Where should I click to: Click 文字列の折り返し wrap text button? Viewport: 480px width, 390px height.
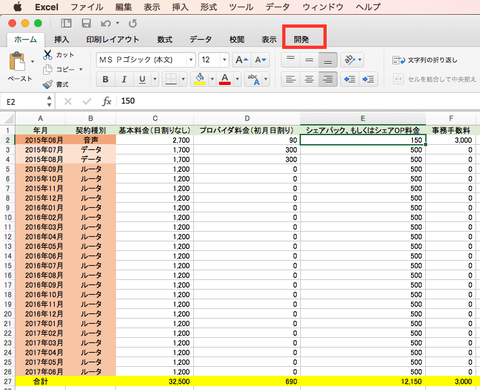[x=425, y=60]
